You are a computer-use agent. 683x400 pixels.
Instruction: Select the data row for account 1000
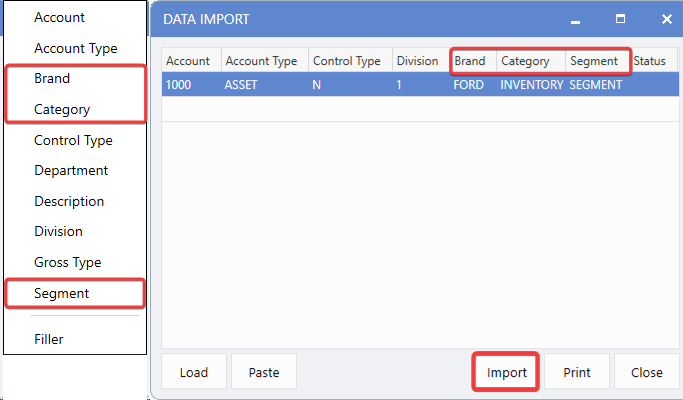400,85
